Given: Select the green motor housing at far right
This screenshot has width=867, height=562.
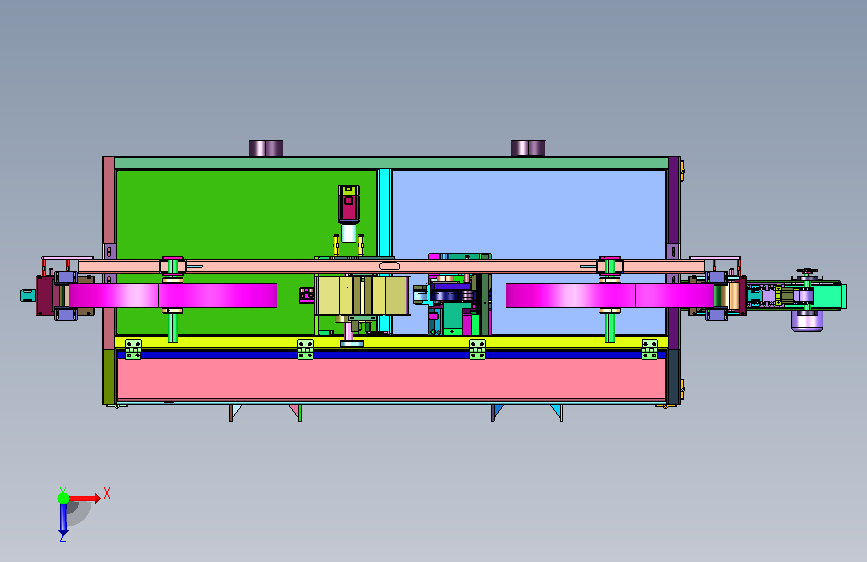Looking at the screenshot, I should (827, 295).
